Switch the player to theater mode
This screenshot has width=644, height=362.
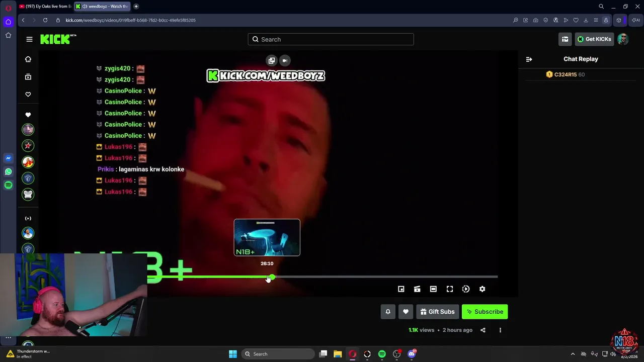click(x=433, y=289)
